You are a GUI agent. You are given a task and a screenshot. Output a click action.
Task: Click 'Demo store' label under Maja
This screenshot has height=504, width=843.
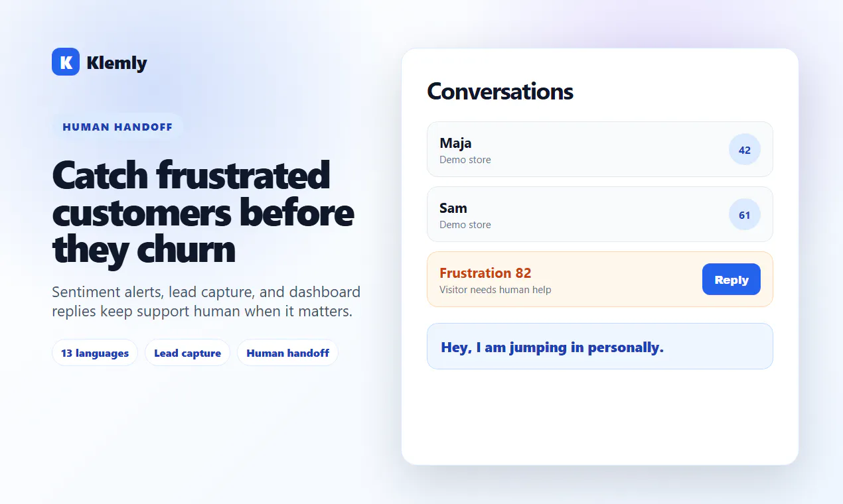[465, 160]
